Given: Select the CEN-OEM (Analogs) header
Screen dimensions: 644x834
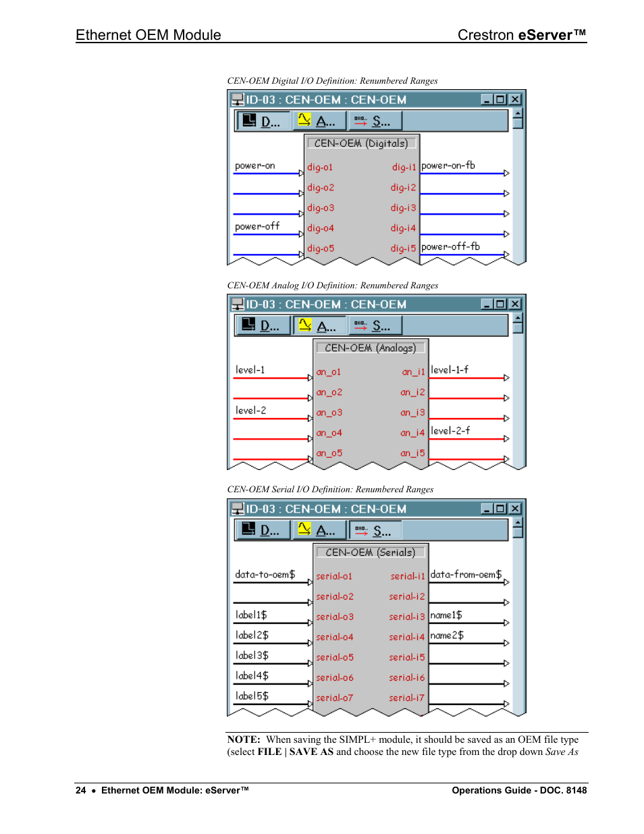Looking at the screenshot, I should (x=371, y=348).
